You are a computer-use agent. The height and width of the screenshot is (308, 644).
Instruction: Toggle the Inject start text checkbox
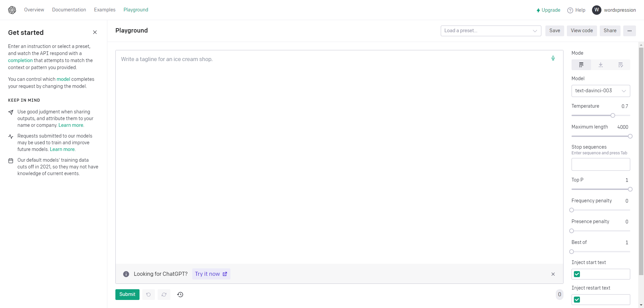(577, 274)
